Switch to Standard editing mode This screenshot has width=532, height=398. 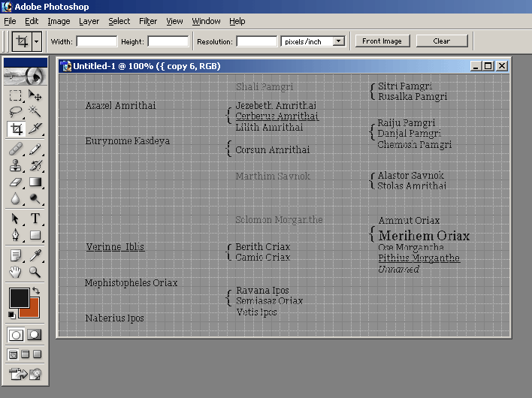[16, 335]
